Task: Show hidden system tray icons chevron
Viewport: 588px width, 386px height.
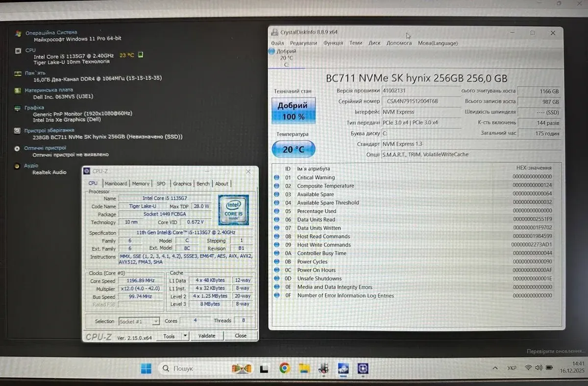Action: pyautogui.click(x=495, y=368)
